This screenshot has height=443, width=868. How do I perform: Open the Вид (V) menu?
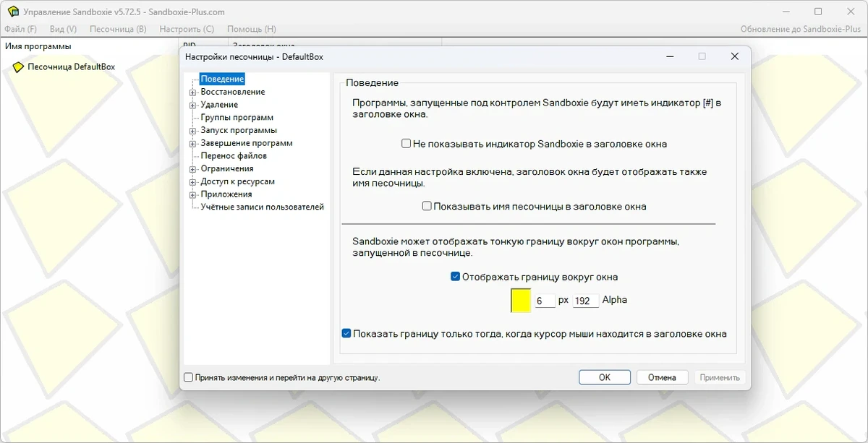pos(63,30)
